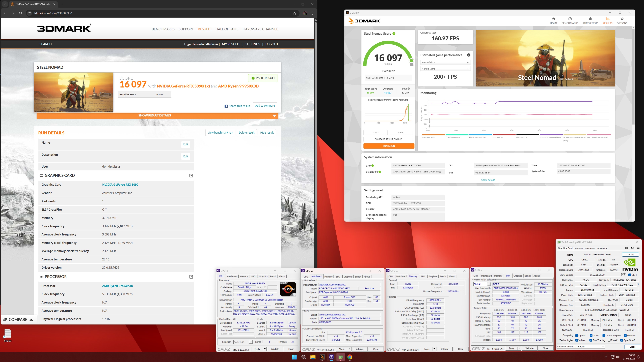Switch to Chrome on taskbar
The width and height of the screenshot is (644, 362).
coord(350,357)
